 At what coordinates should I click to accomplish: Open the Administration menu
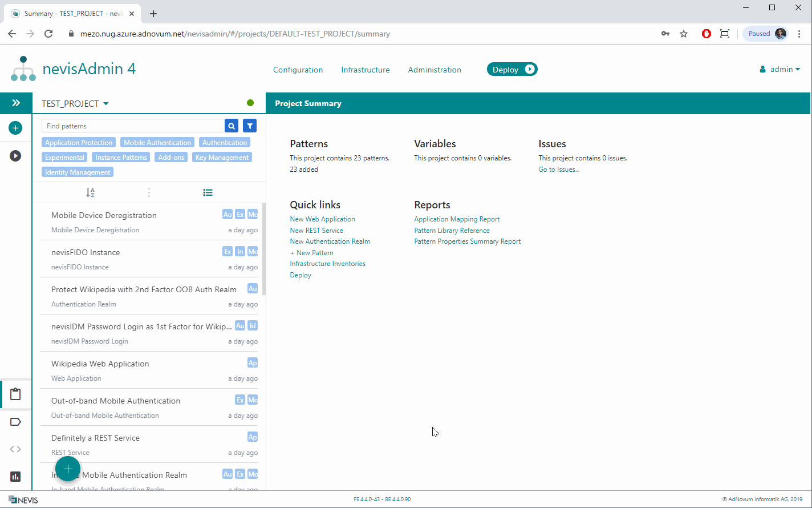pos(435,70)
